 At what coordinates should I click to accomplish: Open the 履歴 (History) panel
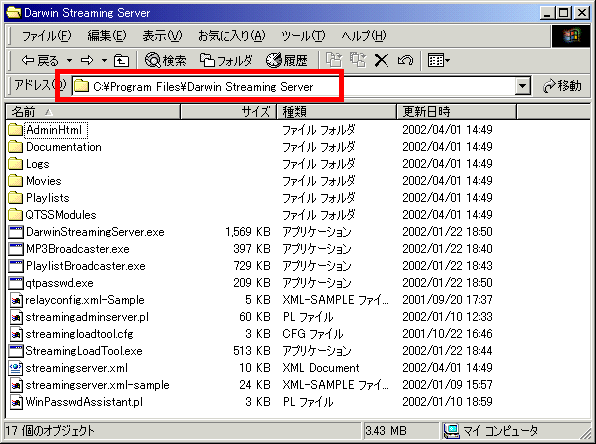[x=287, y=60]
